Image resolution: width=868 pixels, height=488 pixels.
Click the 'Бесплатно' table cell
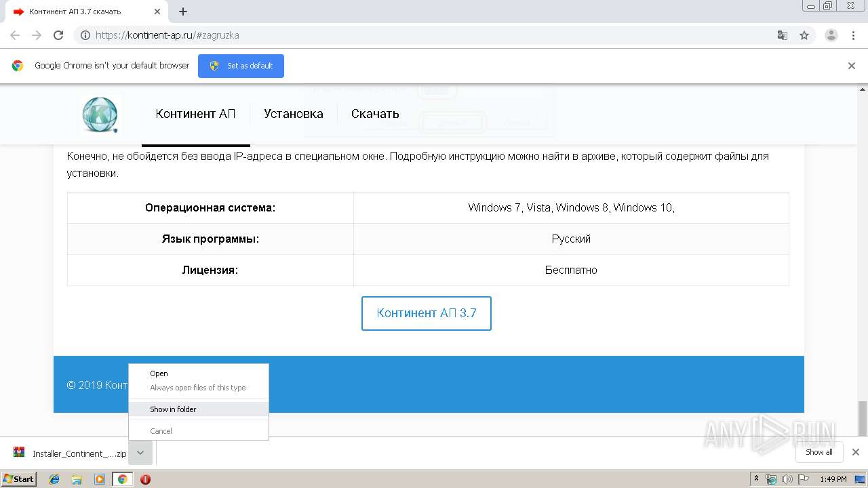pos(571,270)
